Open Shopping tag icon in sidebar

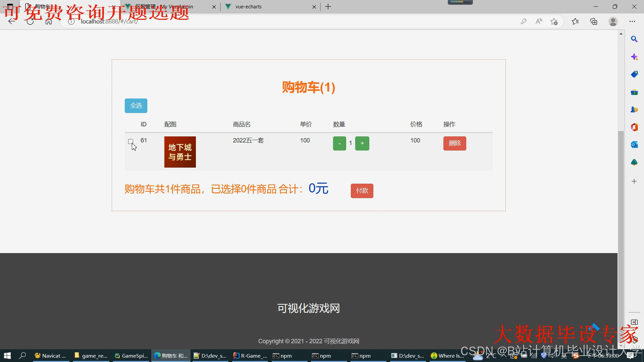click(x=634, y=74)
